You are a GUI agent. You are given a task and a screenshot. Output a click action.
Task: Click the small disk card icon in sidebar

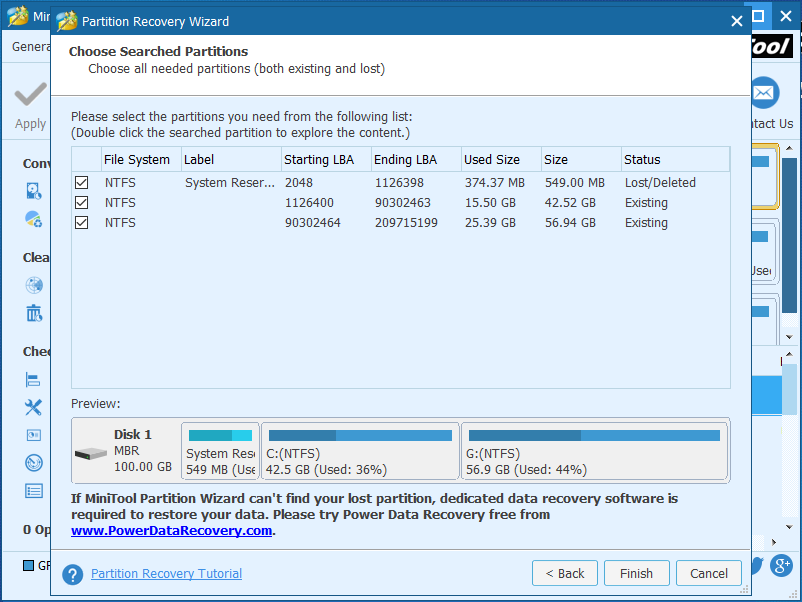click(34, 435)
